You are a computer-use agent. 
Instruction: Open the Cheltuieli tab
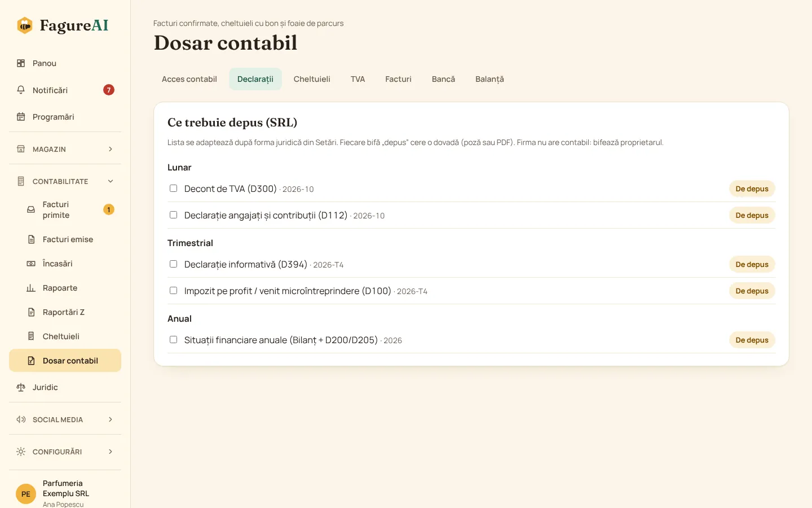point(312,79)
